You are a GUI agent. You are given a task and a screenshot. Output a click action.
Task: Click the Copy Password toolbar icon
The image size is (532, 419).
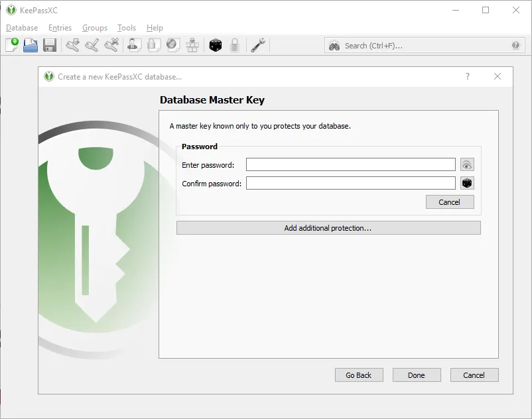(153, 45)
